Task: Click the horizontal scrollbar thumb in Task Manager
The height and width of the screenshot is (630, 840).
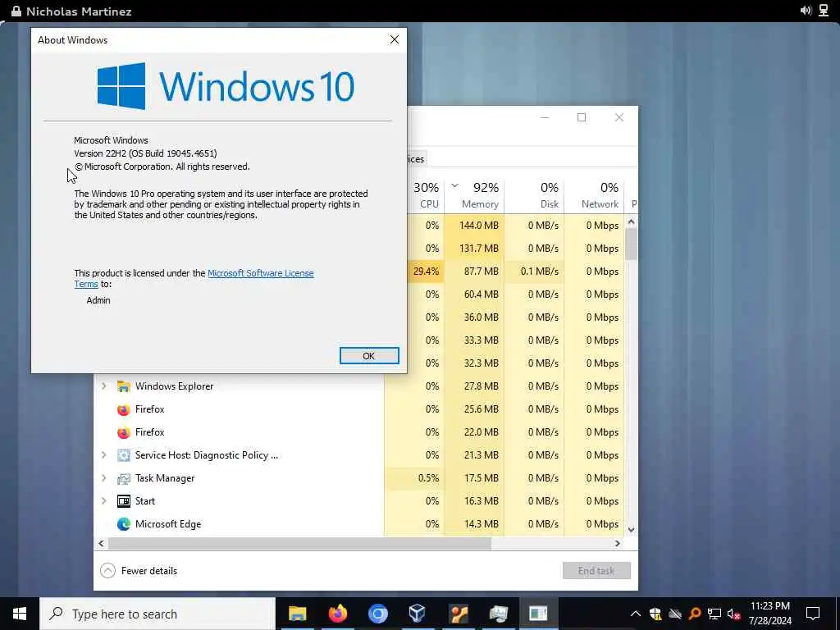Action: pos(299,543)
